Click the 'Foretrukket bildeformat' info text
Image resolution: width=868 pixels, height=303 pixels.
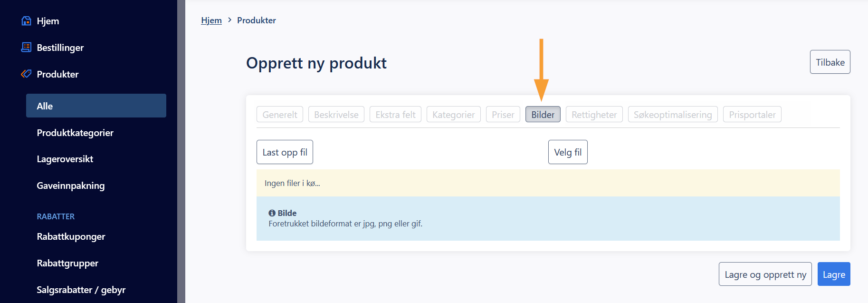[345, 224]
